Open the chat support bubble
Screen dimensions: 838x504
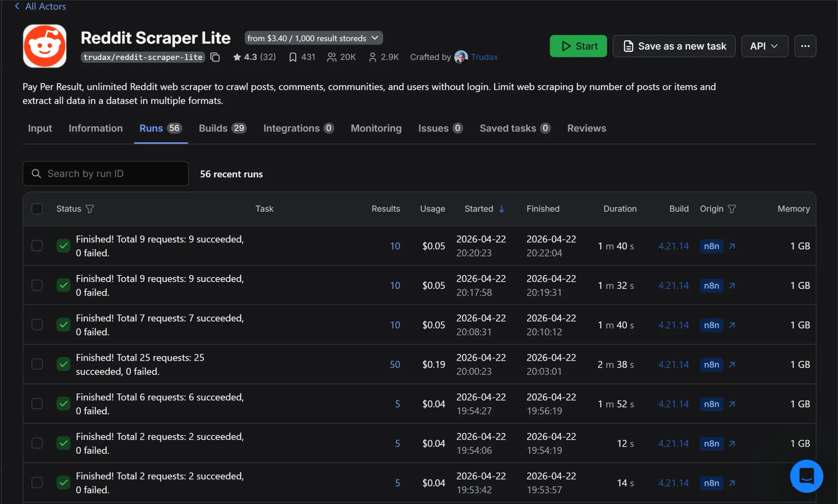[807, 476]
